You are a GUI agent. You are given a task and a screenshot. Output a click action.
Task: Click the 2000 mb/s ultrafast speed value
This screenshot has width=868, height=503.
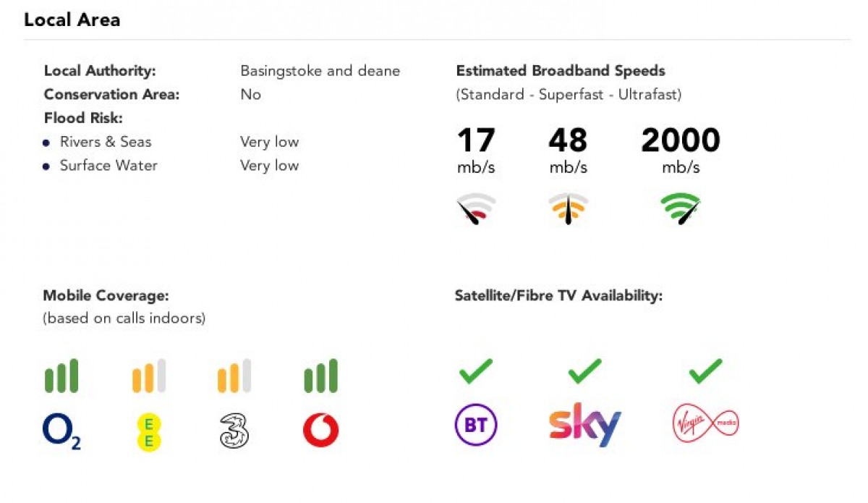point(681,140)
